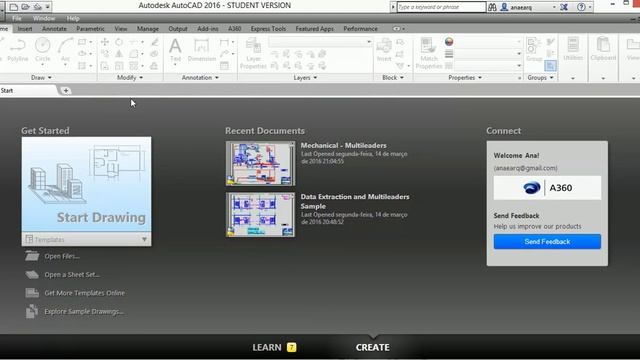Switch to the Express Tools ribbon tab
The image size is (640, 360).
coord(268,29)
